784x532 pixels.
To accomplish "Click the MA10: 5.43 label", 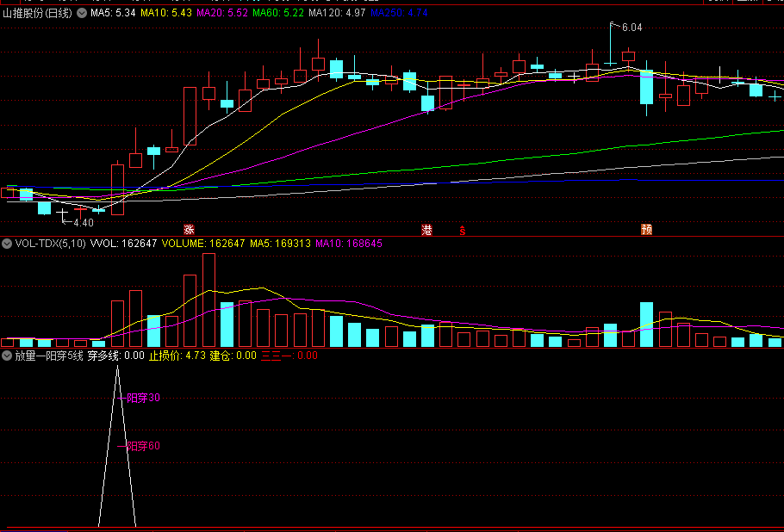I will point(166,13).
